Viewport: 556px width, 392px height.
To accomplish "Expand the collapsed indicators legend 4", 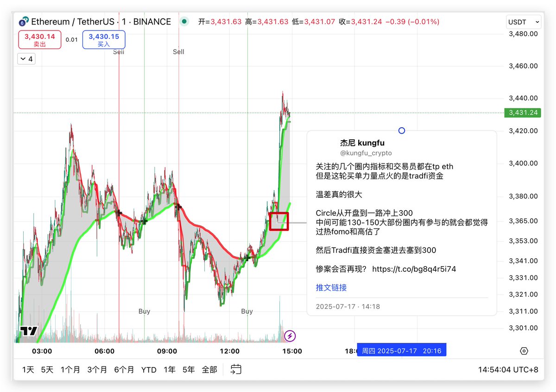I will point(26,59).
